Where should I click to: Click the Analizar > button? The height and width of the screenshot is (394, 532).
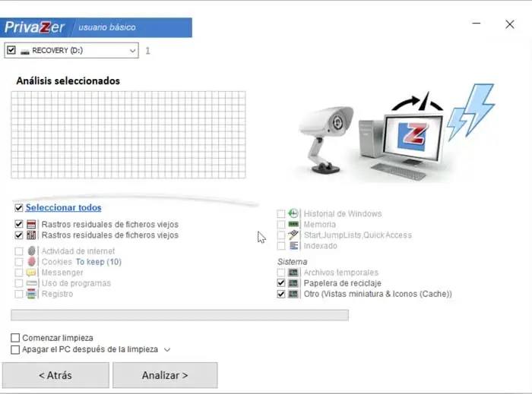pos(165,375)
